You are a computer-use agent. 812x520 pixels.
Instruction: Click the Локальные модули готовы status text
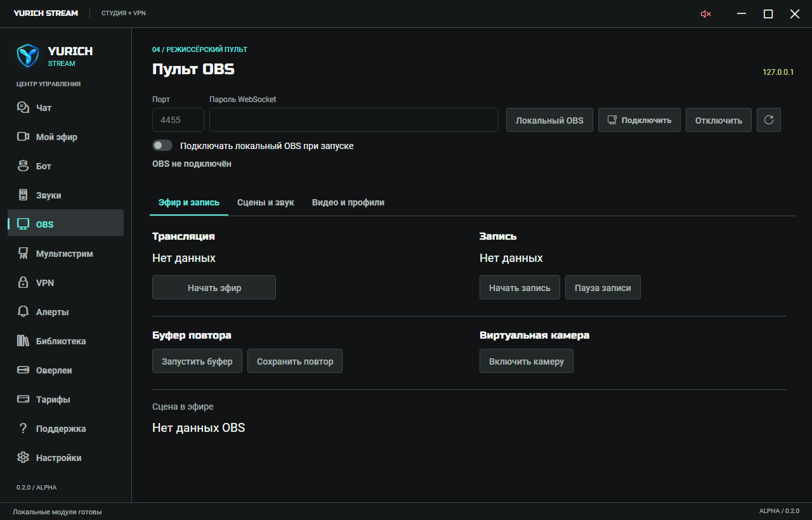[x=57, y=512]
